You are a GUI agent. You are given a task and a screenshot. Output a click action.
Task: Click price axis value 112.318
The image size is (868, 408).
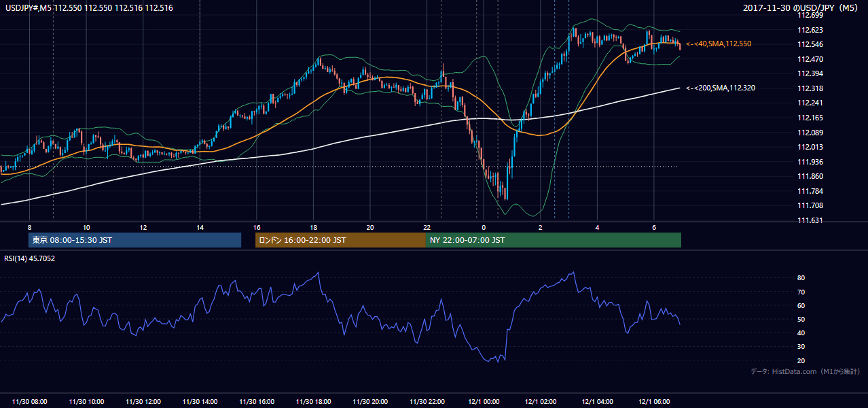[811, 88]
